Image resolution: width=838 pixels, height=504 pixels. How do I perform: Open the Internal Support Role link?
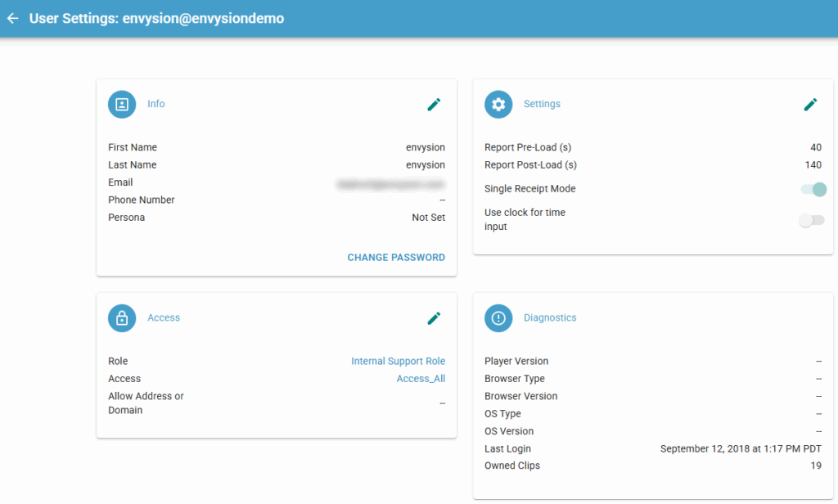398,361
